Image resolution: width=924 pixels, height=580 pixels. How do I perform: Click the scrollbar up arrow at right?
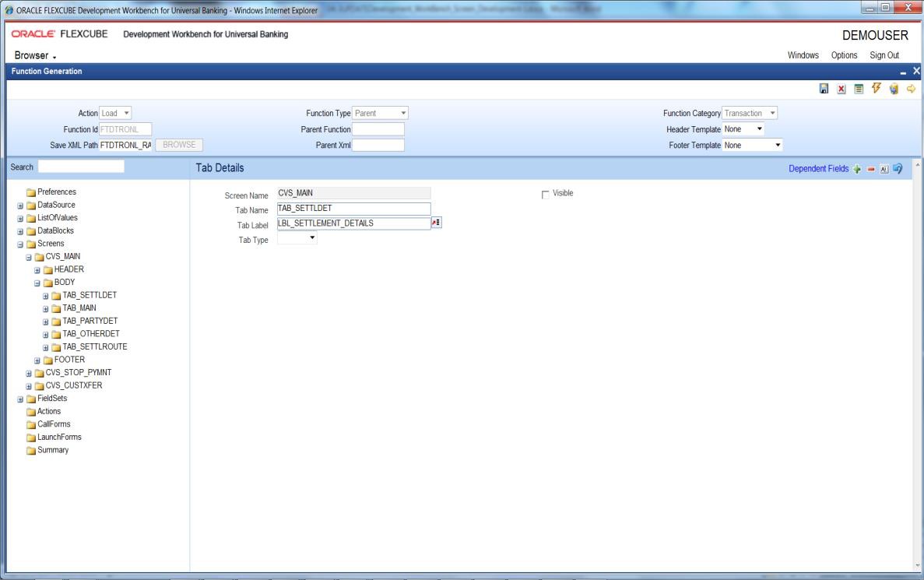918,163
